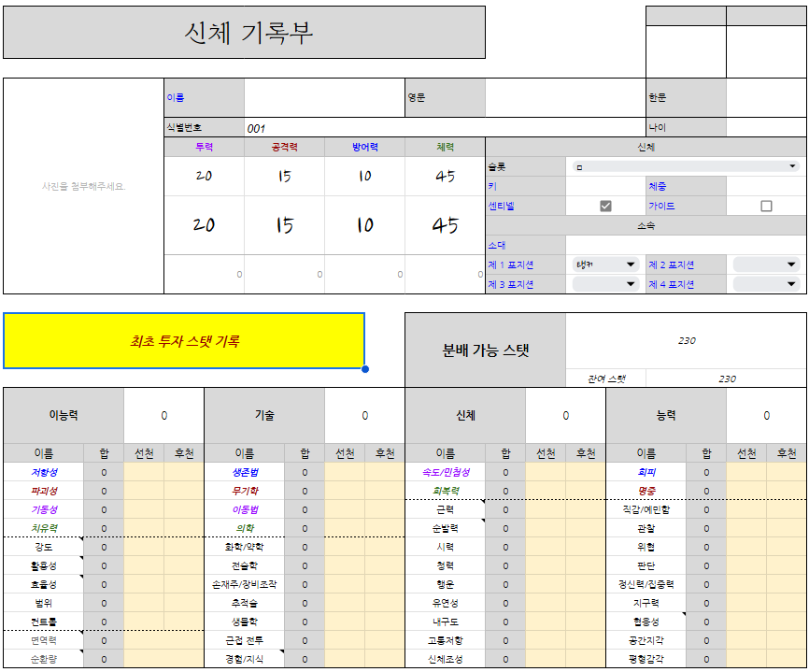This screenshot has width=809, height=672.
Task: Click the 근접 전투 row label
Action: [x=245, y=640]
